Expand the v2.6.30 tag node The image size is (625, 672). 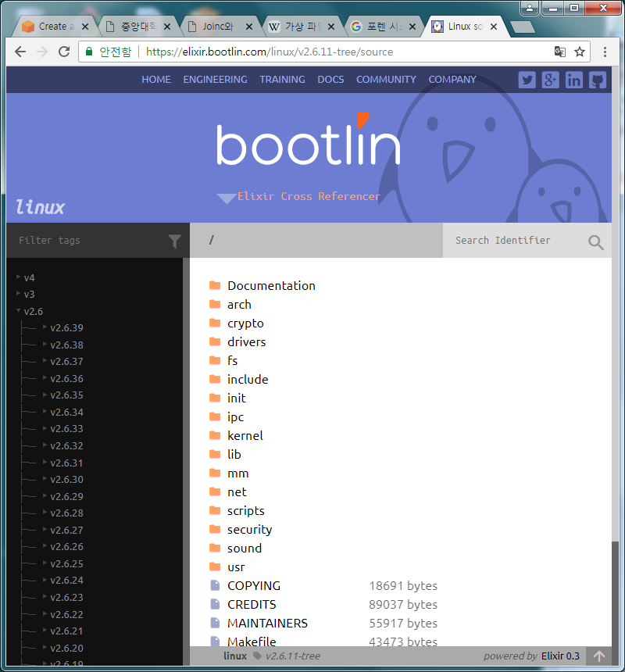pos(45,479)
